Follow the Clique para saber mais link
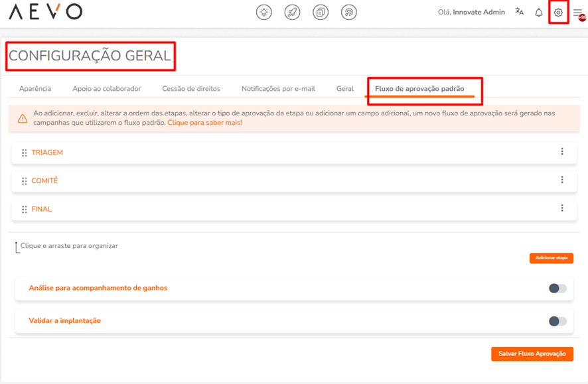Image resolution: width=588 pixels, height=384 pixels. click(205, 123)
